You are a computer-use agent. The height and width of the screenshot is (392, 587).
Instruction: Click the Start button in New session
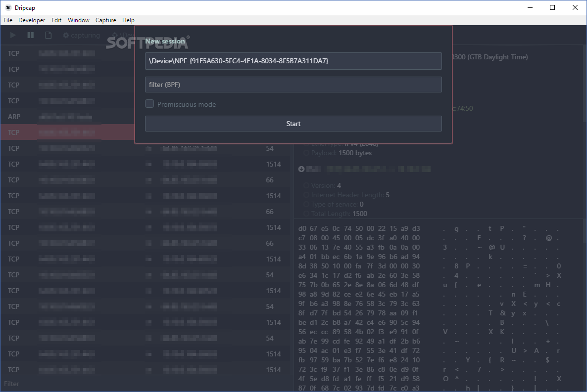click(293, 124)
